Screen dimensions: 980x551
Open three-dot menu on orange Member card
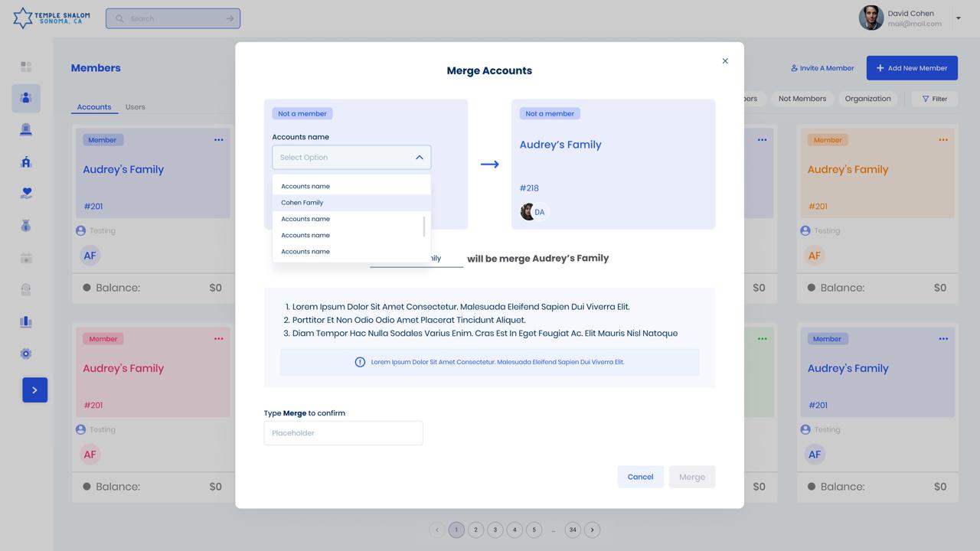[x=943, y=140]
